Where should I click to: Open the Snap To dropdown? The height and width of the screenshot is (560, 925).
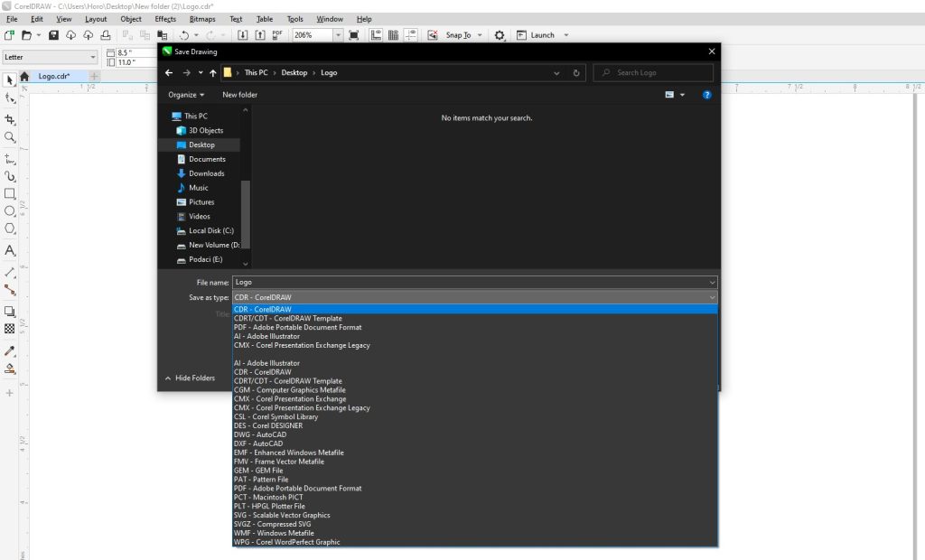click(x=480, y=35)
